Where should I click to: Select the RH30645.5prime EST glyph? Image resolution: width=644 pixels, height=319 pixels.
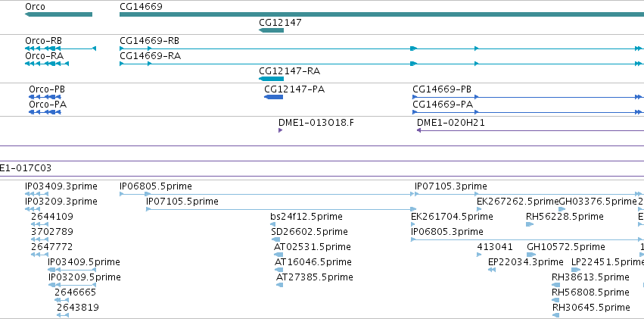[x=555, y=315]
